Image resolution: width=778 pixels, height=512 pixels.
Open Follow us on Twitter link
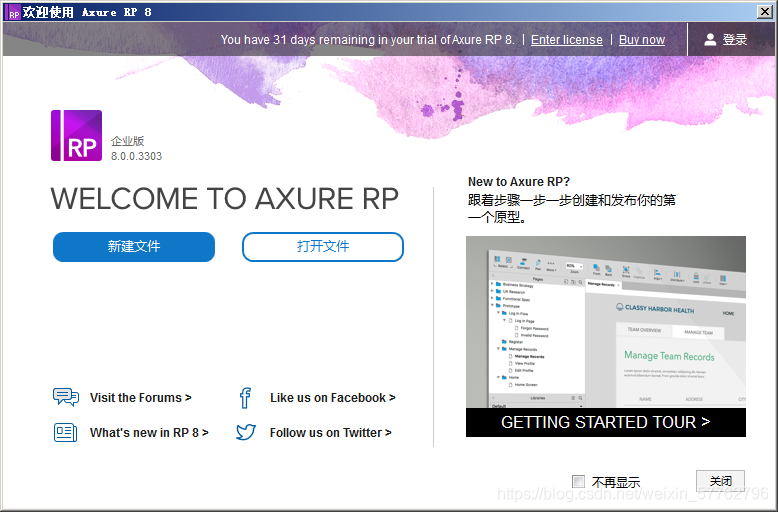[x=330, y=433]
